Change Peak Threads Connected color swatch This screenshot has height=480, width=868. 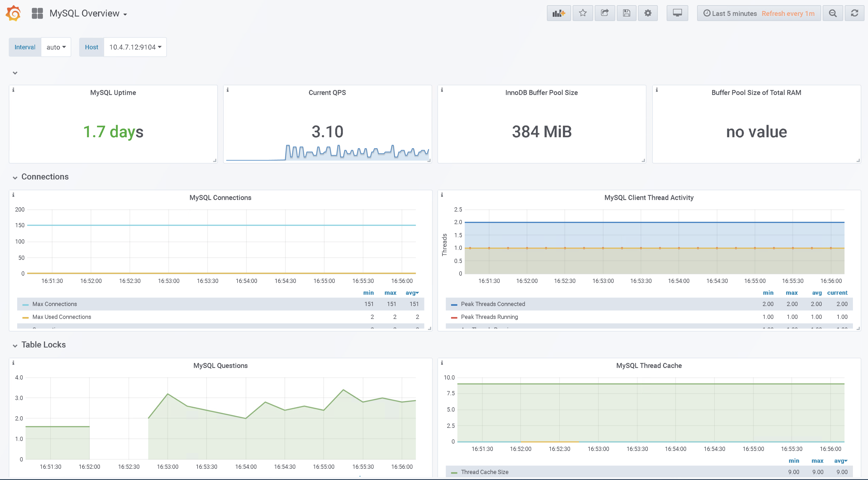click(454, 305)
